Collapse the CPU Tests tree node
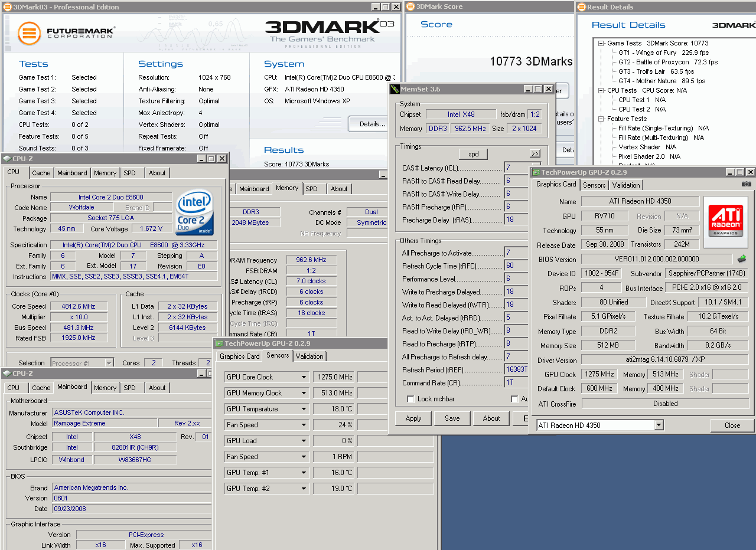Screen dimensions: 756x550 (x=601, y=90)
